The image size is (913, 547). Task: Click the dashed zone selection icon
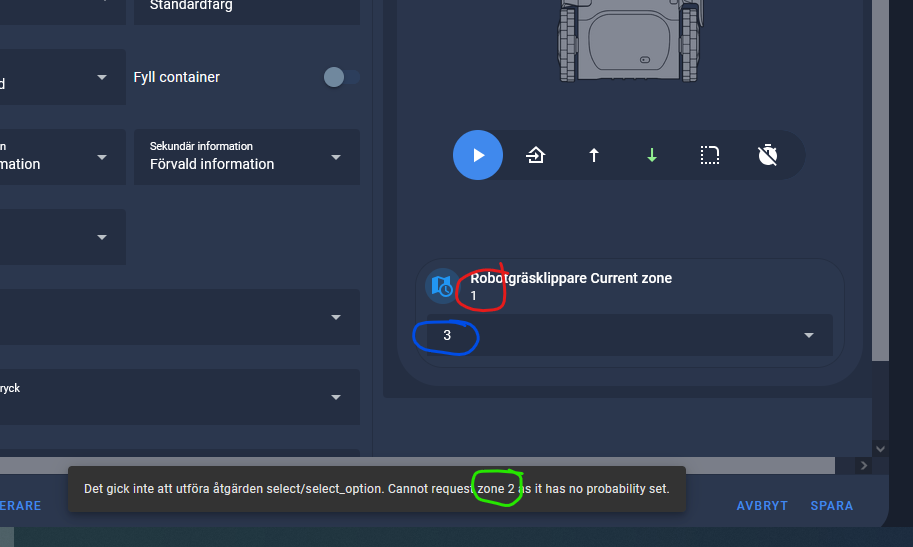point(709,155)
